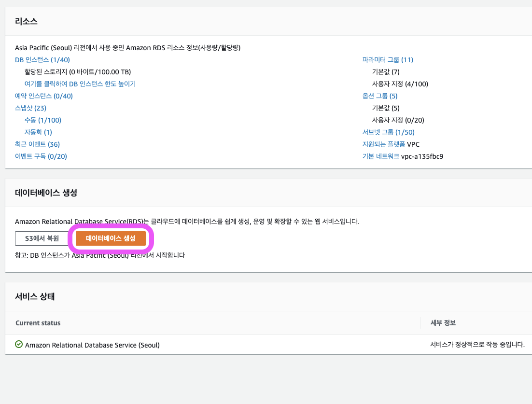Select 사용자 지정 (4/100) text

click(x=400, y=84)
